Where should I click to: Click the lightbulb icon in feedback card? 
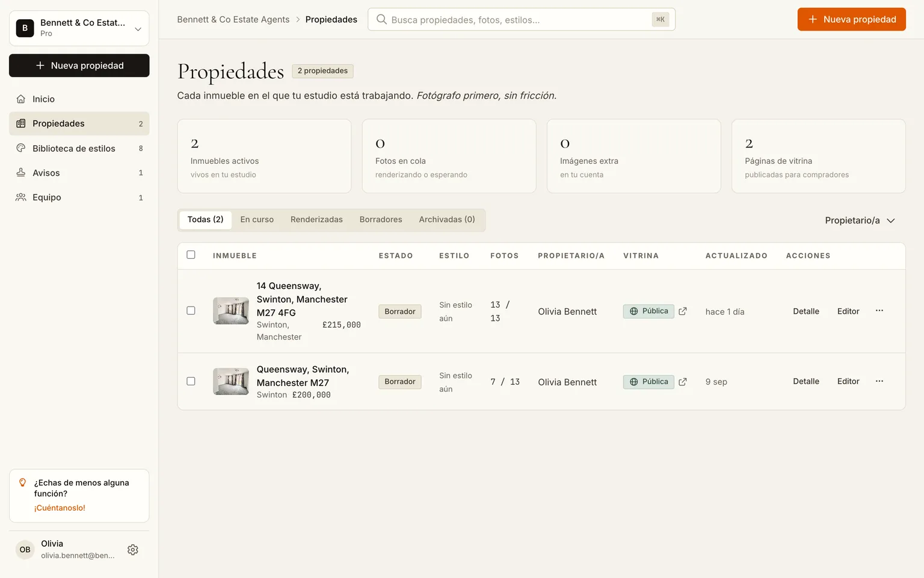(x=23, y=483)
